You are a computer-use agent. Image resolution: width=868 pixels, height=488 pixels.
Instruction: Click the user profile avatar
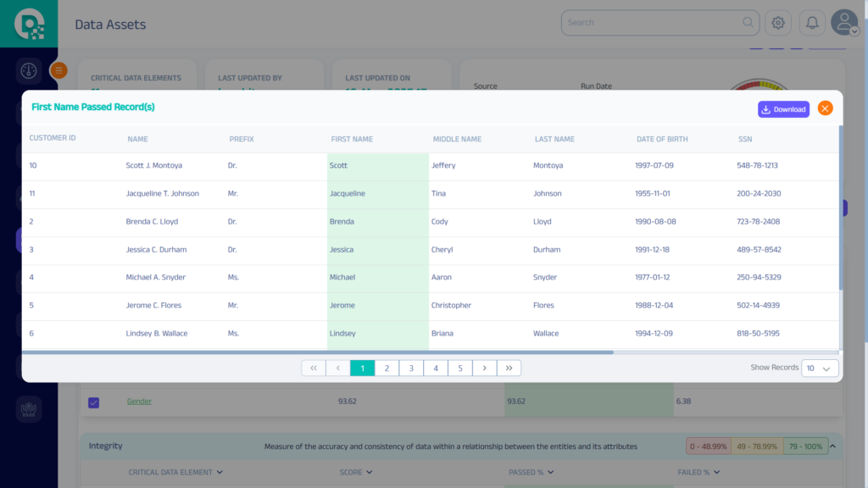844,23
